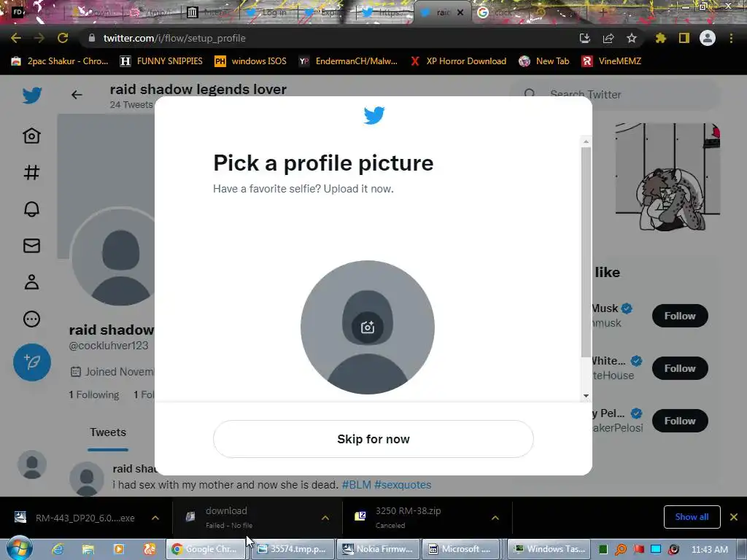
Task: Toggle the browser side panel icon
Action: pos(684,38)
